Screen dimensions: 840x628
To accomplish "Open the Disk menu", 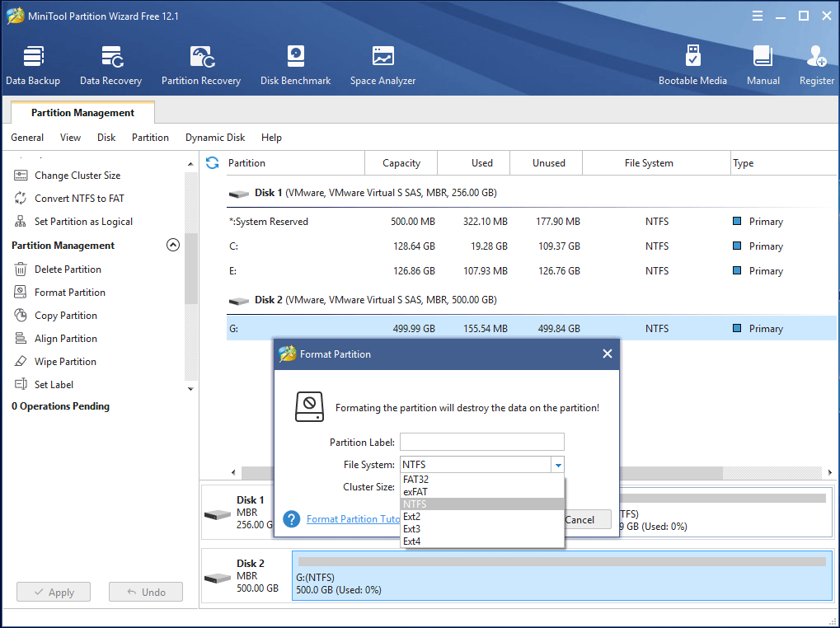I will (106, 138).
